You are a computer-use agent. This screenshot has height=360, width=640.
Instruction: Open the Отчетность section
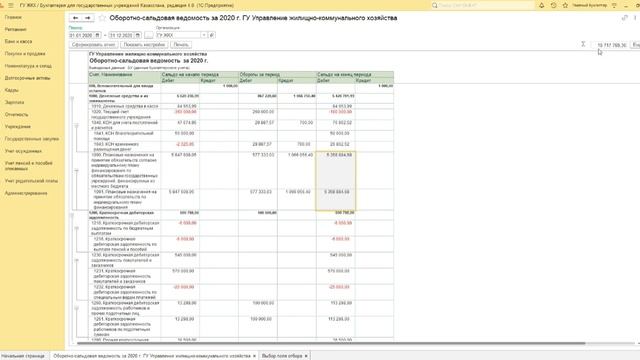click(x=16, y=114)
